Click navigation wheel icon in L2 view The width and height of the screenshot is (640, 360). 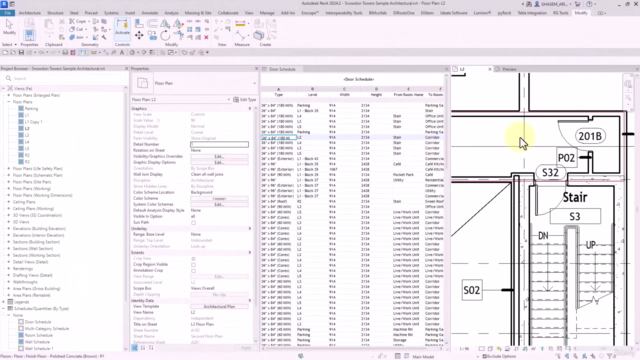coord(628,84)
